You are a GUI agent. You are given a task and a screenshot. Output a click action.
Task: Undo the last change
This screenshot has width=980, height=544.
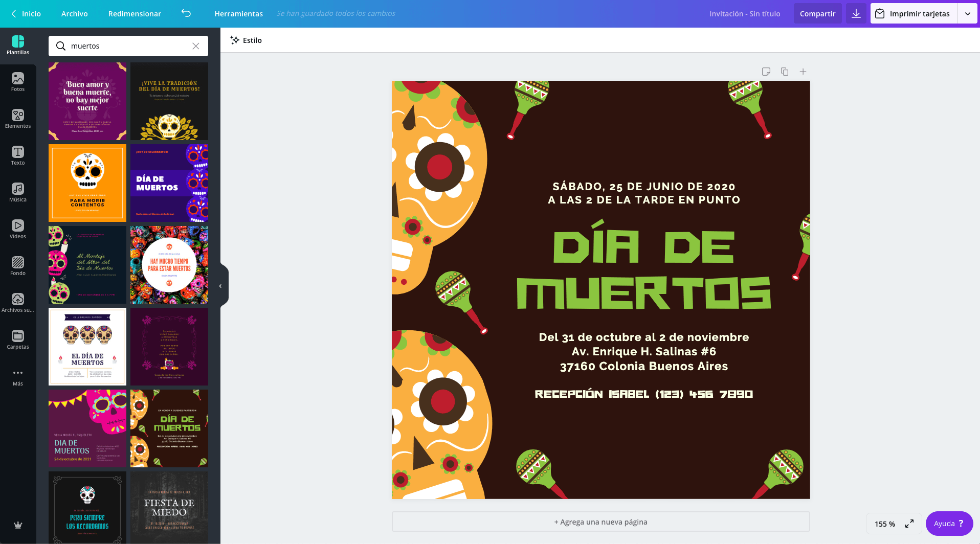[x=186, y=14]
